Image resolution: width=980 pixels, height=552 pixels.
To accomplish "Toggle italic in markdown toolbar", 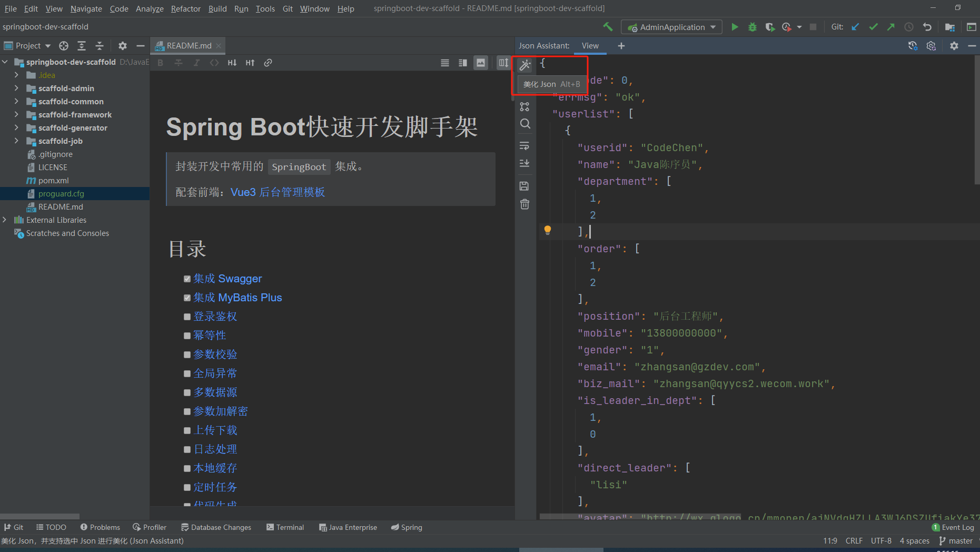I will click(x=196, y=63).
